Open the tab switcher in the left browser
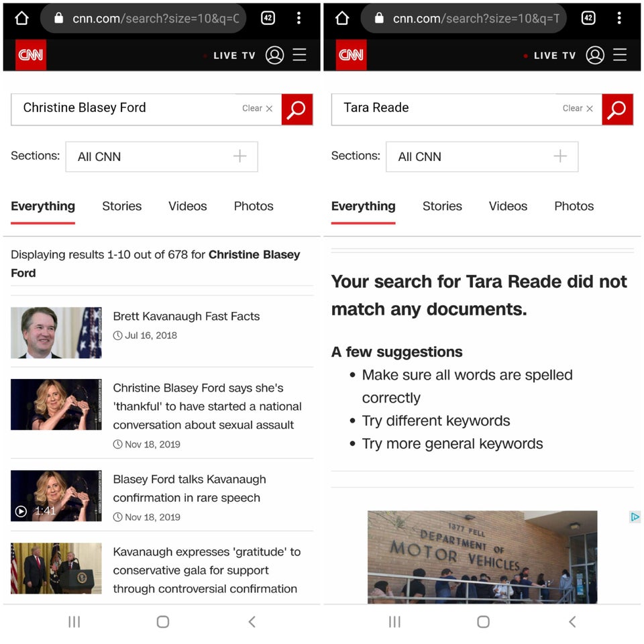The height and width of the screenshot is (644, 644). [268, 17]
